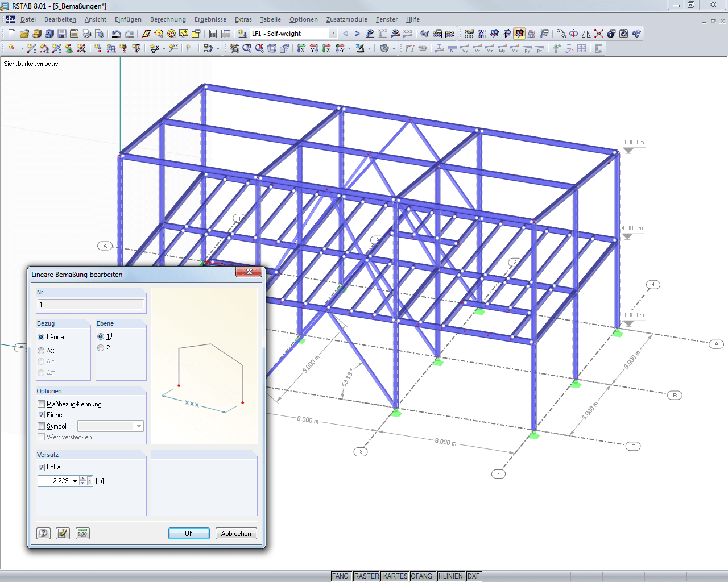Viewport: 728px width, 582px height.
Task: Increase the Versatz value using the up stepper arrow
Action: click(84, 478)
